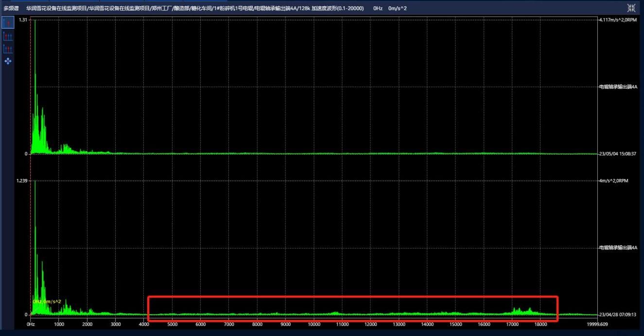
Task: Select the single cursor tool in left toolbar
Action: tap(8, 23)
